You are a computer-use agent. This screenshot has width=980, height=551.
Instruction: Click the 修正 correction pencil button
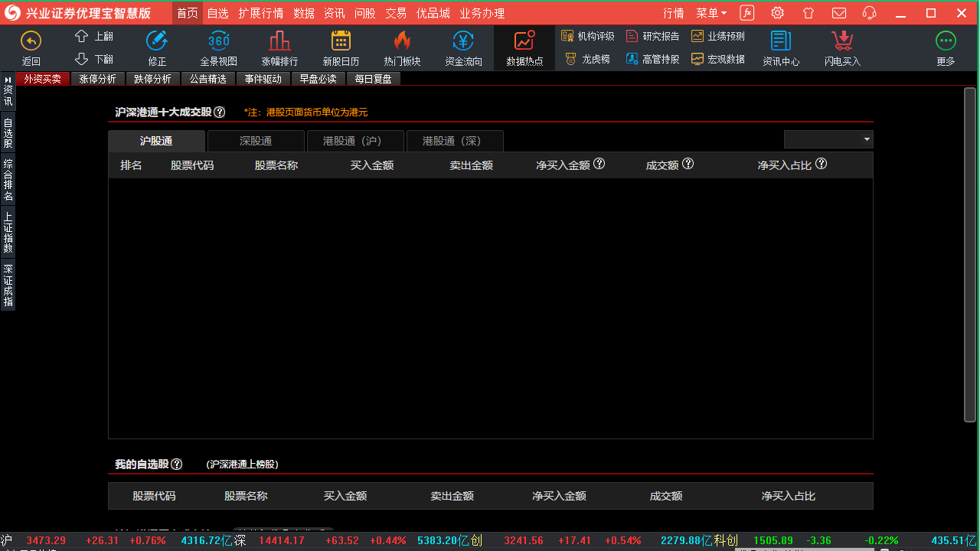[157, 40]
